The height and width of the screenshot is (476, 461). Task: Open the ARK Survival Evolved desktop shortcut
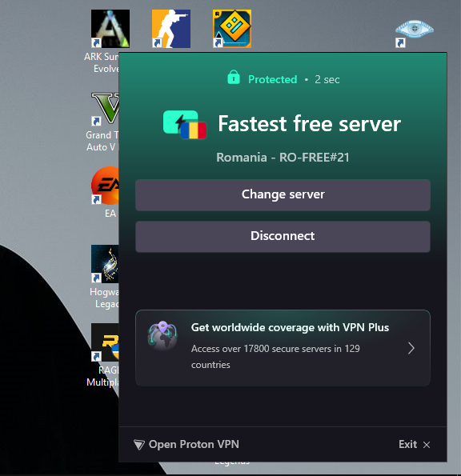pos(110,29)
